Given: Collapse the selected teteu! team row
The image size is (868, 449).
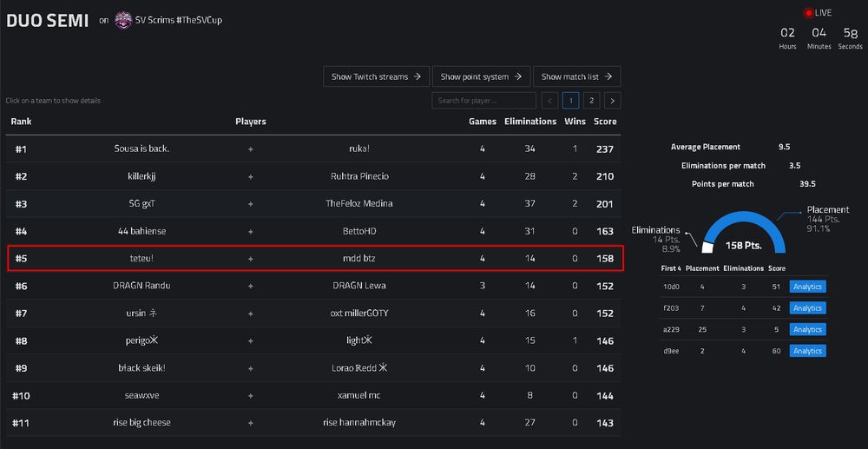Looking at the screenshot, I should (x=312, y=258).
